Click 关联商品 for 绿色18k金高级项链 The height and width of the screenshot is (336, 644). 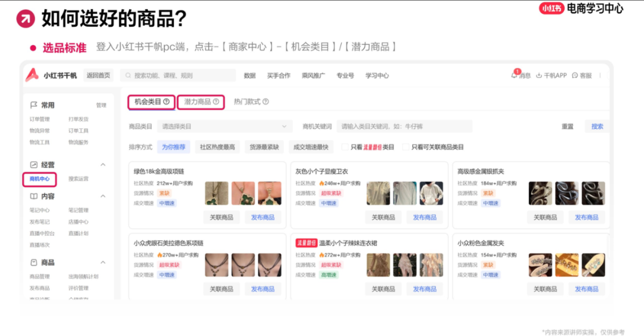point(221,217)
